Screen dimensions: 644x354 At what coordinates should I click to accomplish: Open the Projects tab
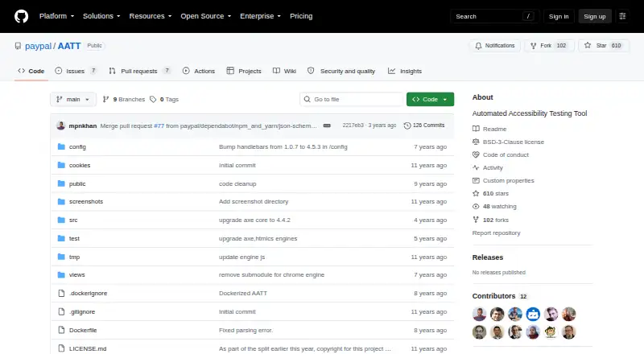point(244,71)
